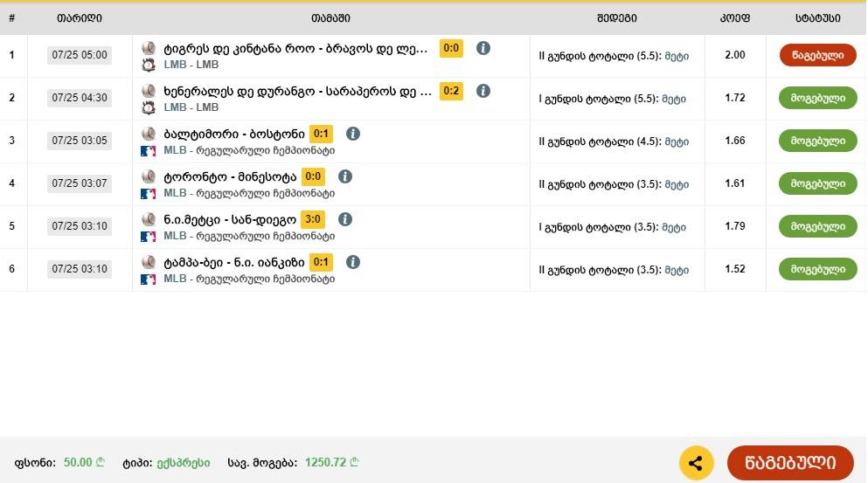
Task: Click the შედეგი column header
Action: point(616,18)
